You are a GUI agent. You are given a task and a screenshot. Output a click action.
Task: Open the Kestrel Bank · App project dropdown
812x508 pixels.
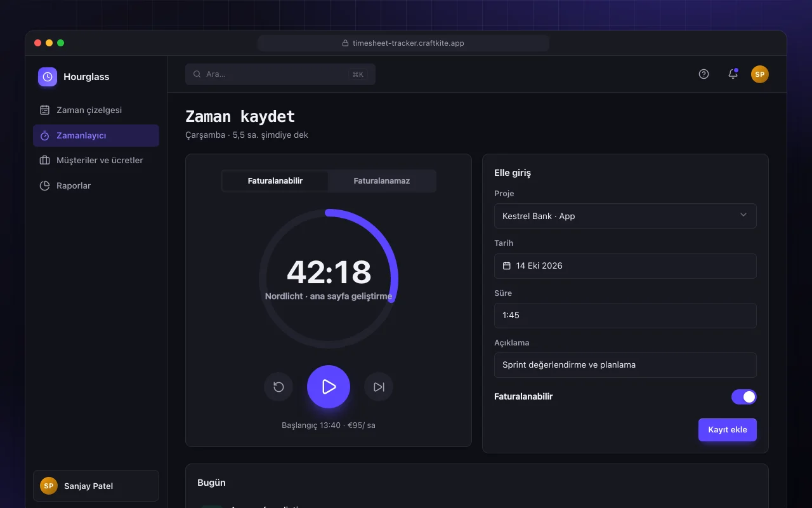625,216
